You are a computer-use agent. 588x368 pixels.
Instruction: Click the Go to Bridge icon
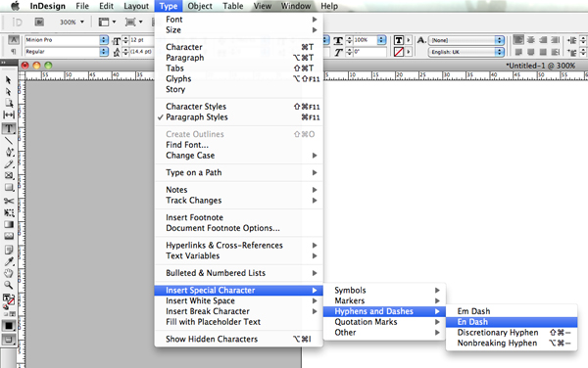[39, 23]
